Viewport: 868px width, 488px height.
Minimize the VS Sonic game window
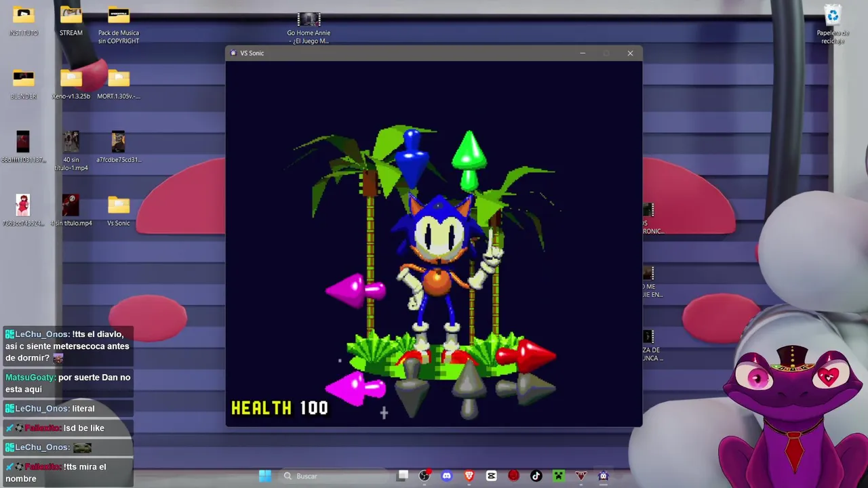pyautogui.click(x=583, y=53)
